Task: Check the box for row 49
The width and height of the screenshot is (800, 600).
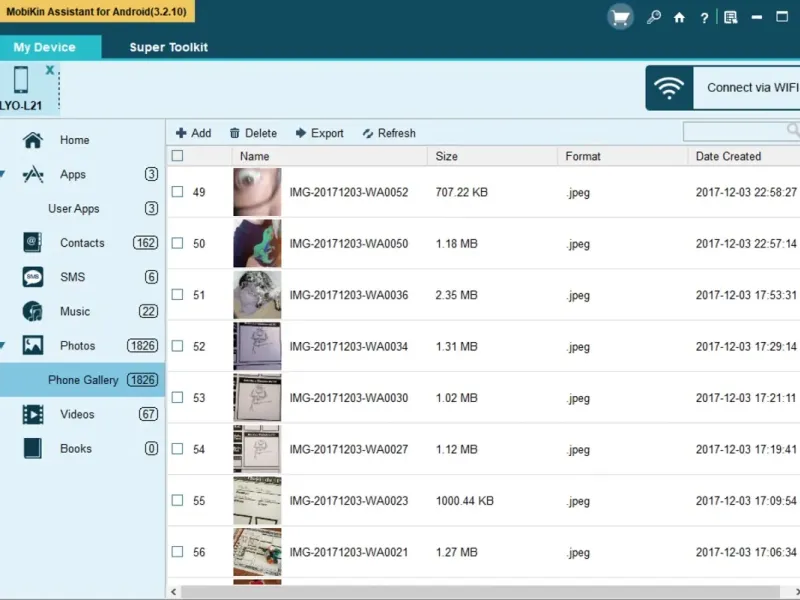Action: (x=177, y=192)
